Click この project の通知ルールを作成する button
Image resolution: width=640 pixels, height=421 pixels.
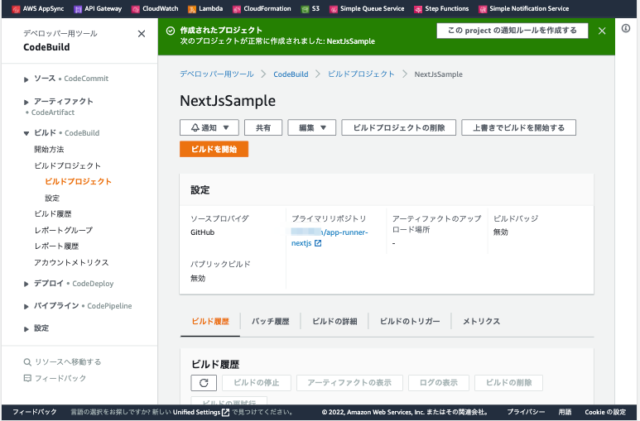click(x=512, y=31)
